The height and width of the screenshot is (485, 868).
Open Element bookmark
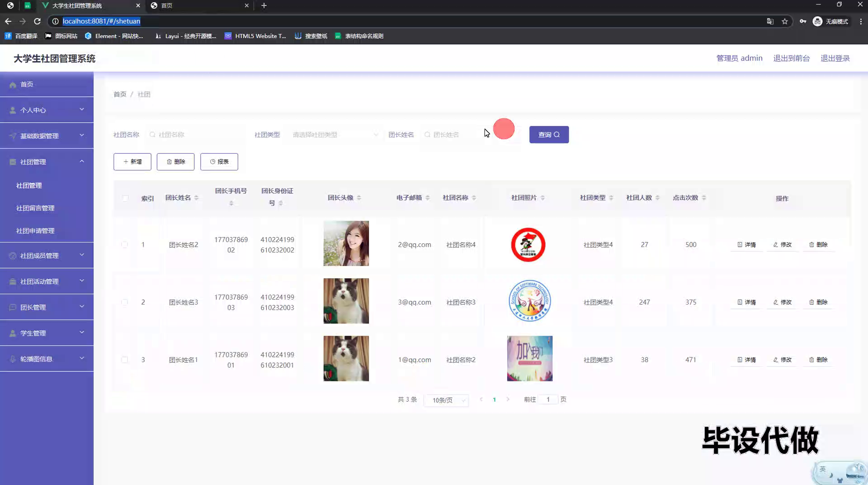tap(114, 36)
